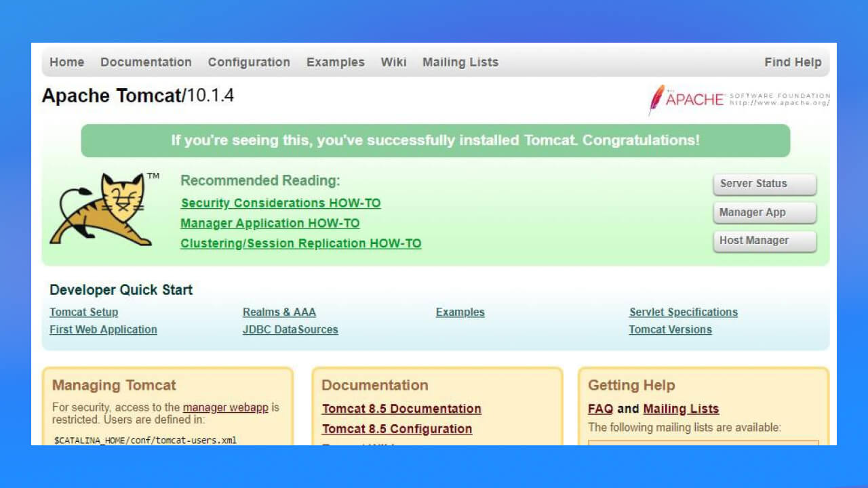Open the Tomcat 8.5 Configuration link

[x=397, y=429]
